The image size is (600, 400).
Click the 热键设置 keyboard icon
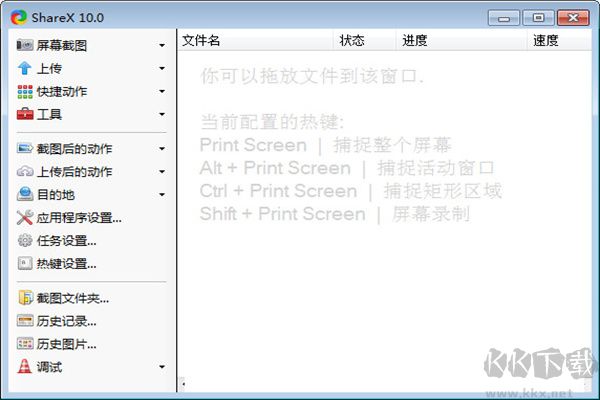click(x=25, y=263)
